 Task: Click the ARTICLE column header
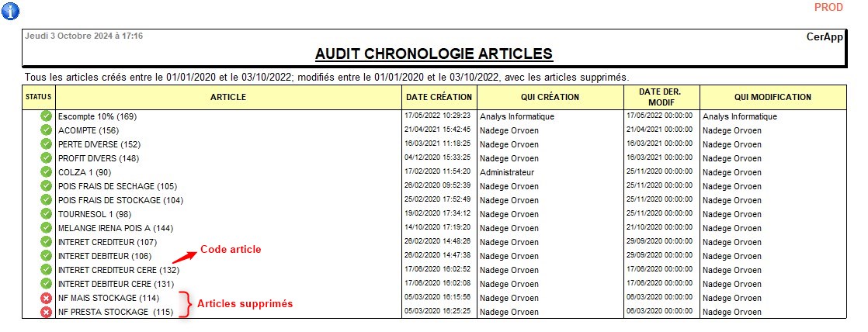pyautogui.click(x=227, y=97)
